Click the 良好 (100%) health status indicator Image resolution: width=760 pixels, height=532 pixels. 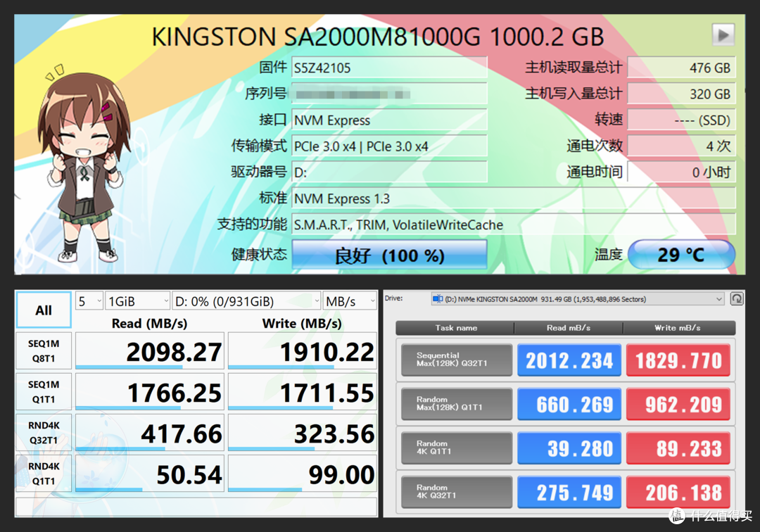[389, 255]
